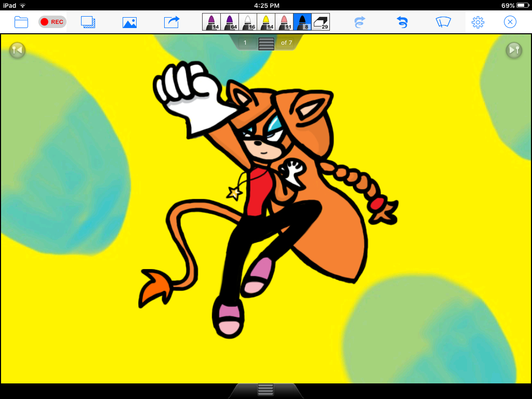The height and width of the screenshot is (399, 532).
Task: Select the yellow marker size 14
Action: (x=266, y=22)
